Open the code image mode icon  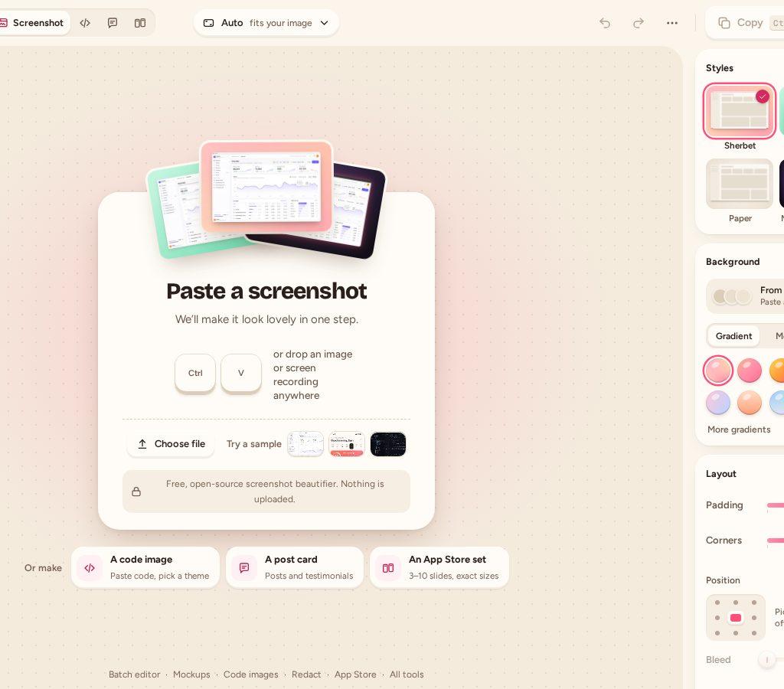pos(85,23)
